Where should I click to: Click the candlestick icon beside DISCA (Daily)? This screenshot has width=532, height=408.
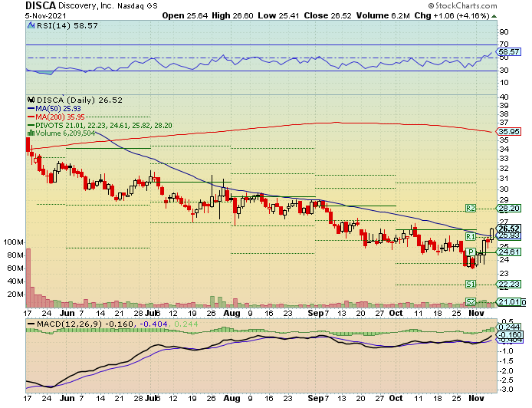click(31, 100)
